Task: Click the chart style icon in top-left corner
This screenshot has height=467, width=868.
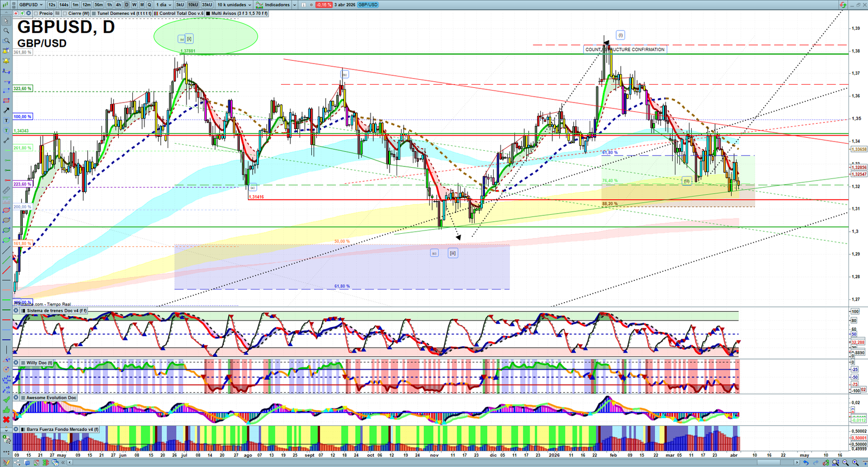Action: pos(6,4)
